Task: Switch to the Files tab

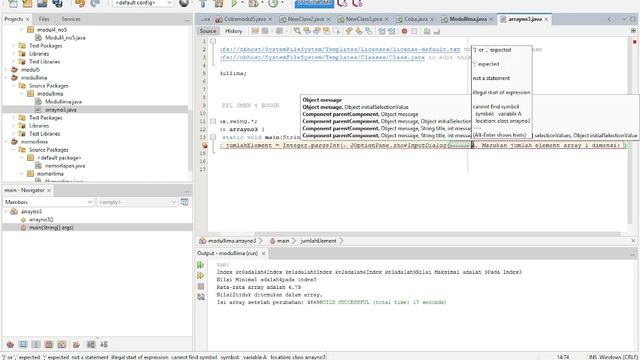Action: tap(44, 19)
